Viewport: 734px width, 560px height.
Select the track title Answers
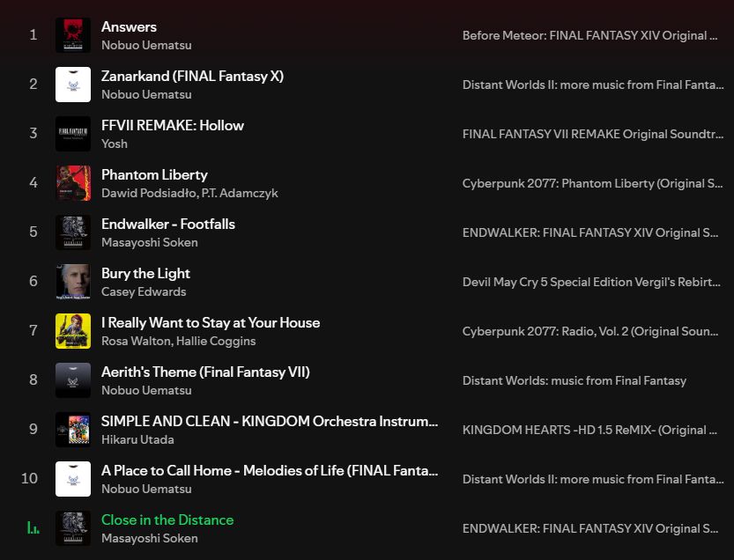coord(129,26)
